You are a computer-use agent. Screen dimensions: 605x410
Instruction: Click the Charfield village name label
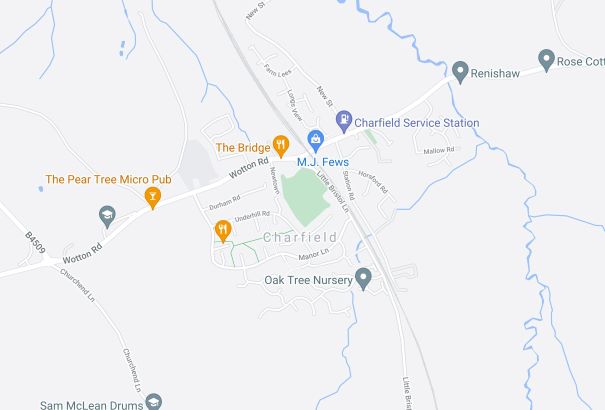click(300, 237)
